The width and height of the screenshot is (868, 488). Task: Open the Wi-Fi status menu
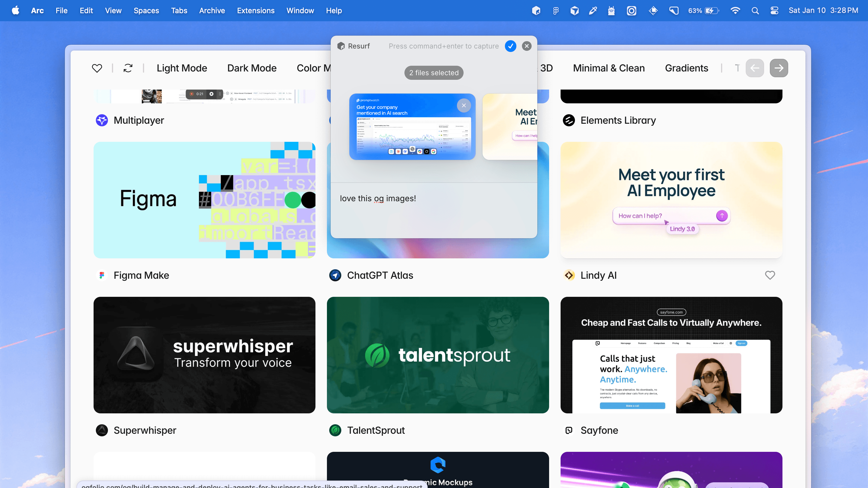coord(735,10)
